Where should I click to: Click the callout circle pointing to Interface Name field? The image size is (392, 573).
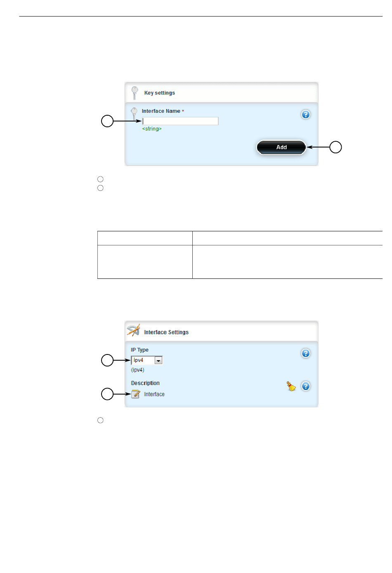107,121
